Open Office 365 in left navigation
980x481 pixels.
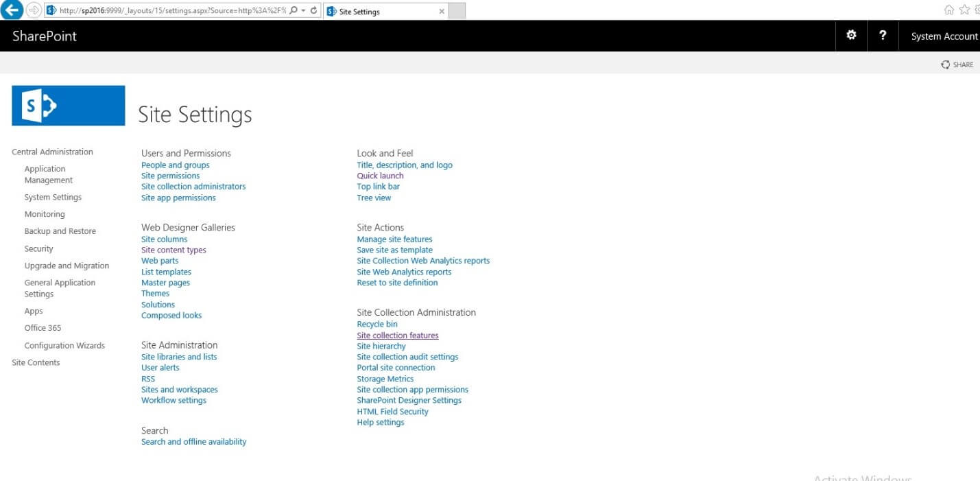click(x=43, y=328)
